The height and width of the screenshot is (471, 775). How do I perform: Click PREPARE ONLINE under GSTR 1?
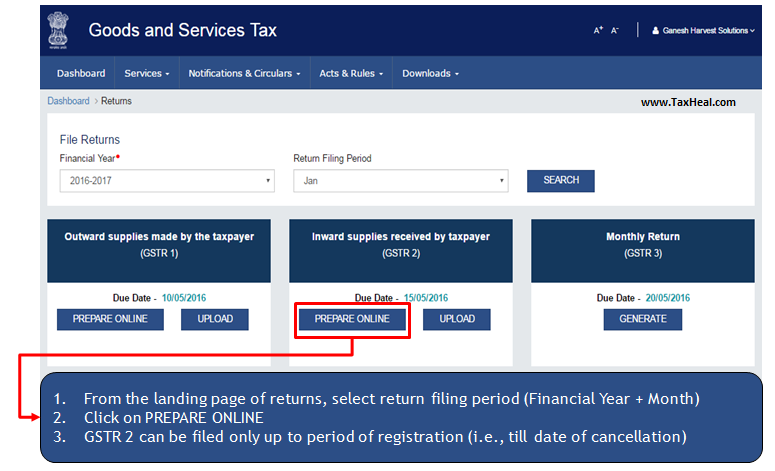pos(110,319)
